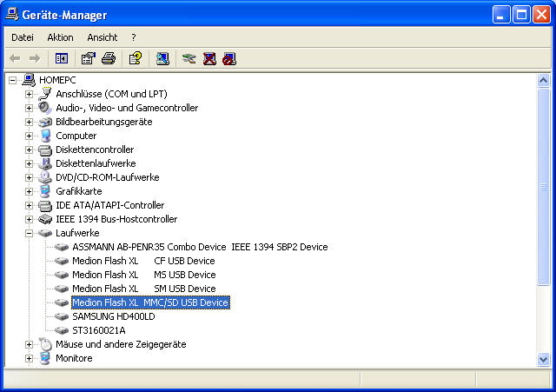The height and width of the screenshot is (392, 556).
Task: Select ASSMANN AB-PENR35 Combo Device entry
Action: [200, 247]
